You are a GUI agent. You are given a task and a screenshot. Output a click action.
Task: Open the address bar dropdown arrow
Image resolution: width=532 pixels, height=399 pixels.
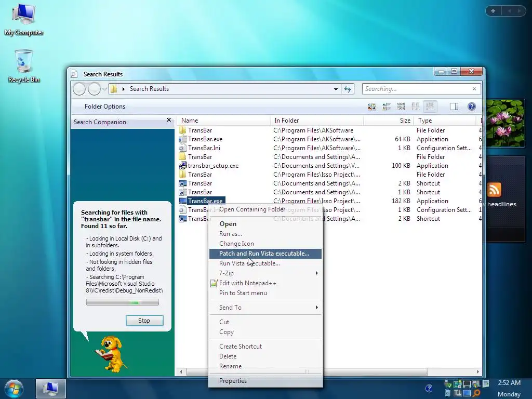[x=336, y=89]
